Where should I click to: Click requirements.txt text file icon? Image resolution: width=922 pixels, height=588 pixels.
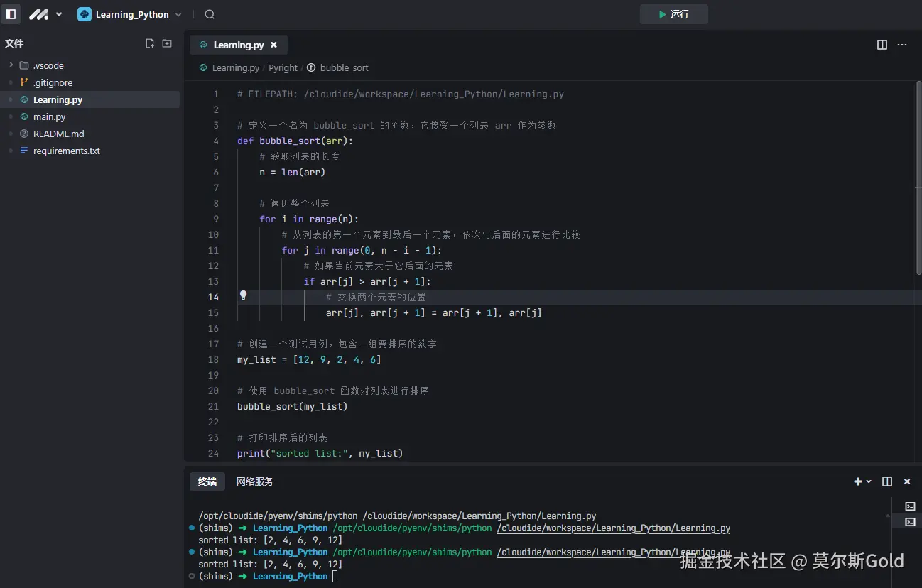click(24, 151)
